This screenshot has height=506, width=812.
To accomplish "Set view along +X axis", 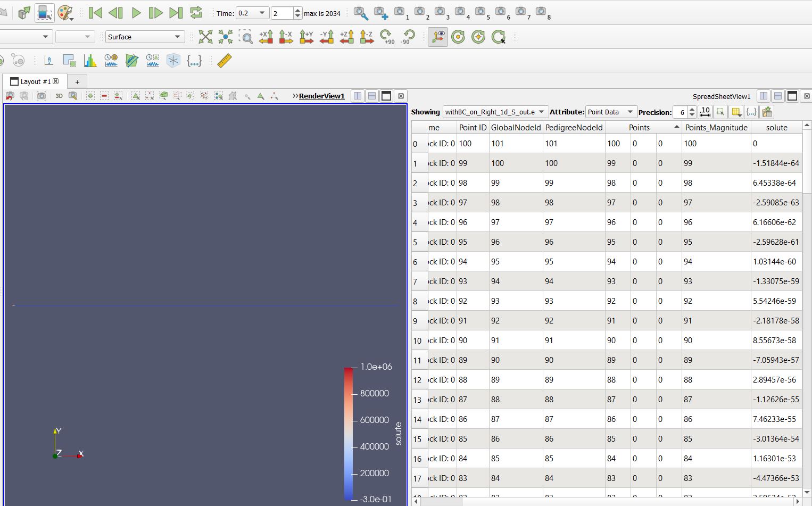I will click(x=266, y=37).
